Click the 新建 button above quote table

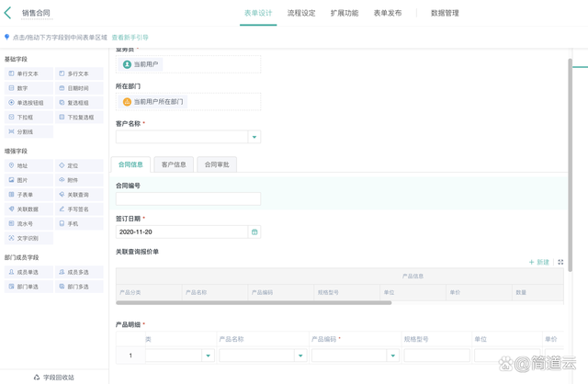coord(539,263)
